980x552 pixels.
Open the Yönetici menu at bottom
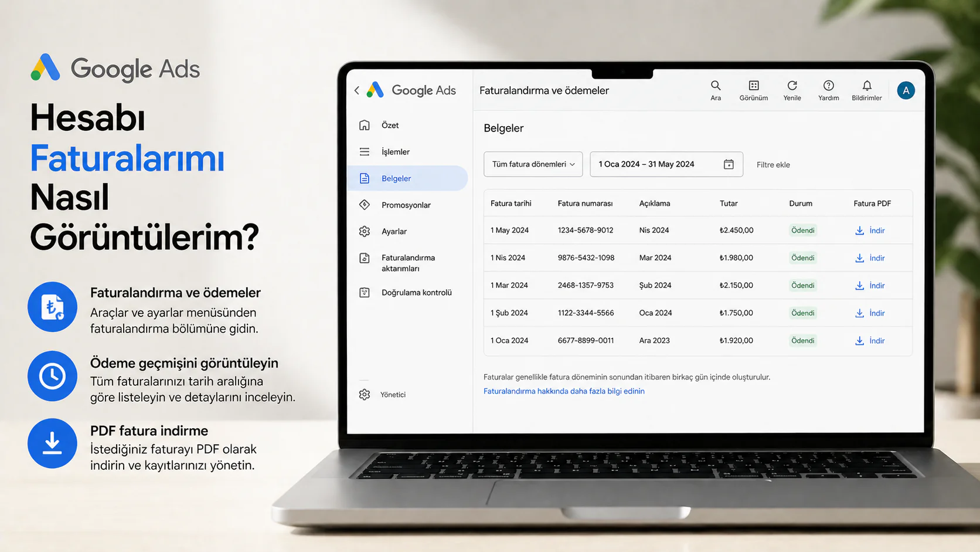tap(392, 394)
